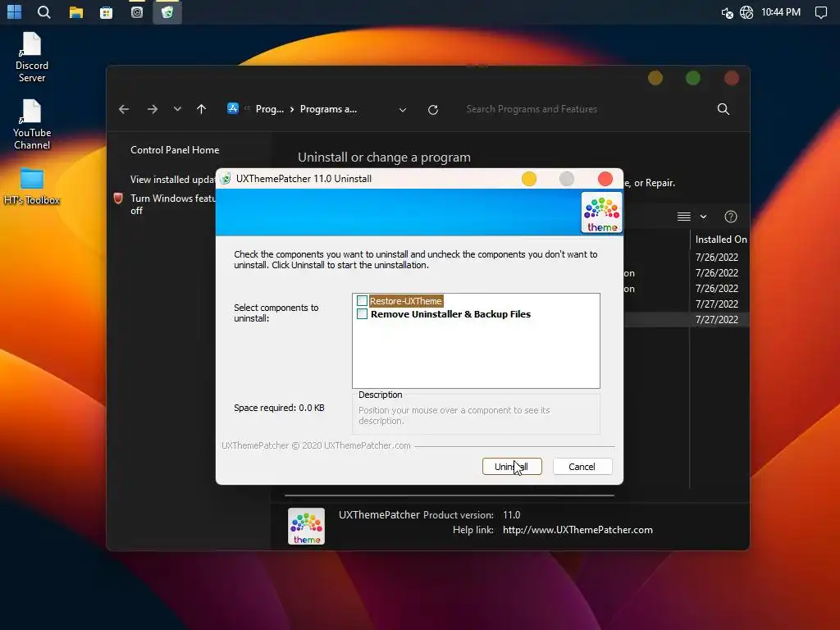This screenshot has width=840, height=630.
Task: Click the yellow button on the Control Panel window
Action: [655, 78]
